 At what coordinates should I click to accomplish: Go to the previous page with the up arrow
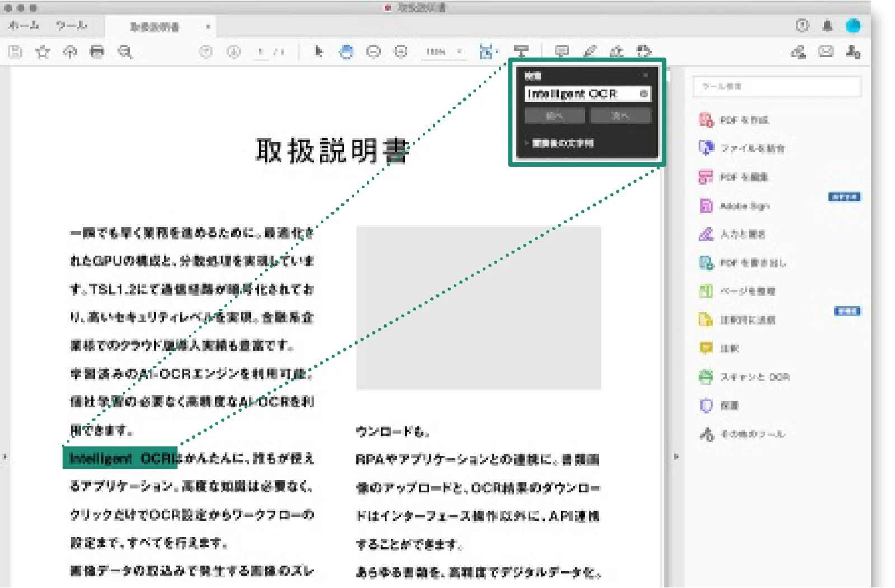click(x=206, y=52)
